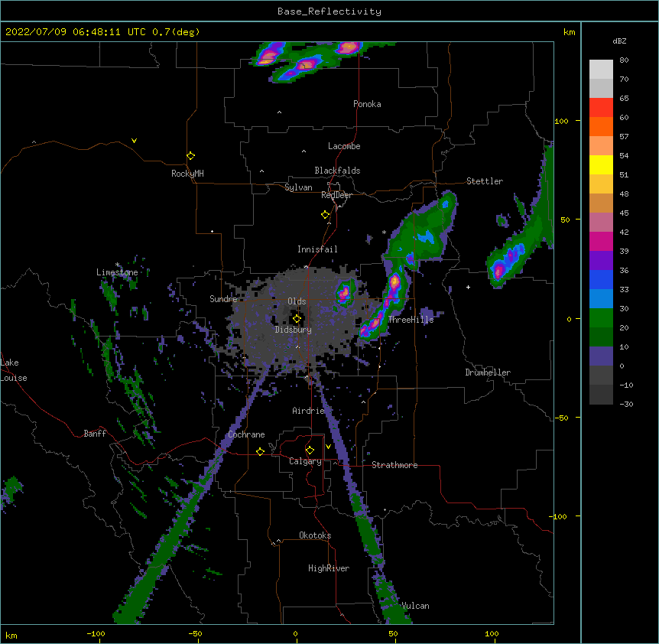Viewport: 659px width, 644px height.
Task: Click the RedDeer city label
Action: tap(336, 196)
